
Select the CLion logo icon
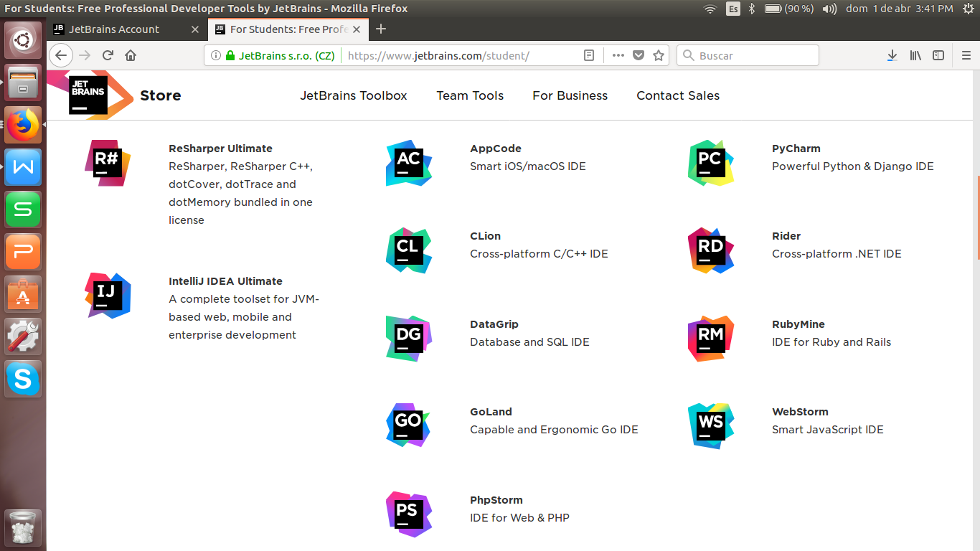[409, 250]
